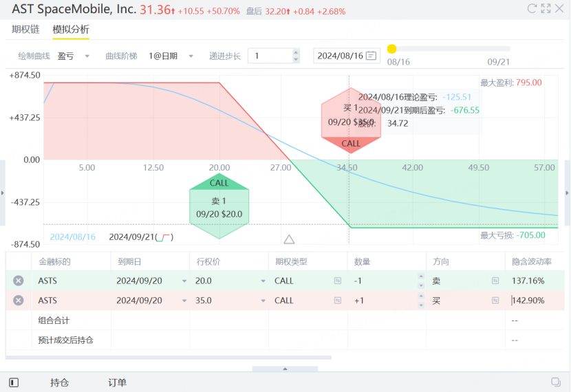Click the popout window icon at bottom right
This screenshot has width=571, height=392.
[x=556, y=382]
